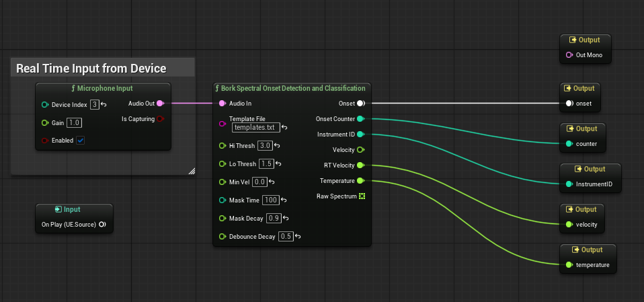Edit the templates.txt file field

tap(255, 127)
